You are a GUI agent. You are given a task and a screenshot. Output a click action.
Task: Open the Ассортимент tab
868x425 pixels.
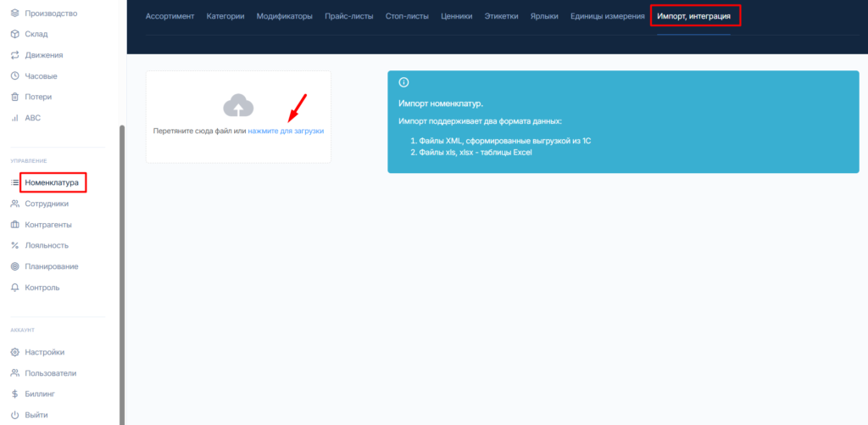(x=170, y=16)
